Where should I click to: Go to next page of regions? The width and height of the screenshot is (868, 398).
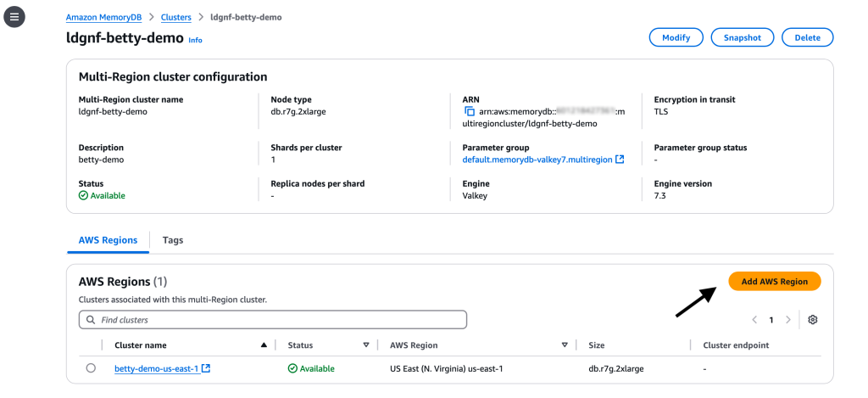coord(788,320)
